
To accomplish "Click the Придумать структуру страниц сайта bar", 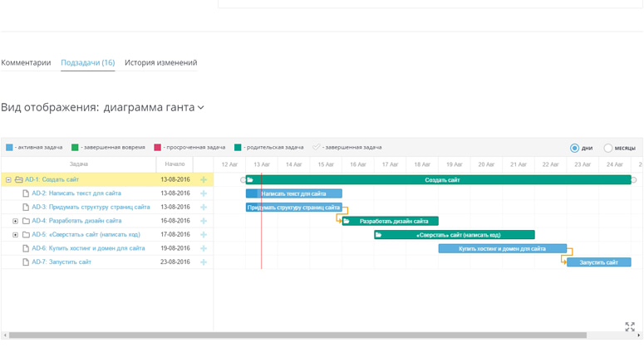I will point(293,208).
